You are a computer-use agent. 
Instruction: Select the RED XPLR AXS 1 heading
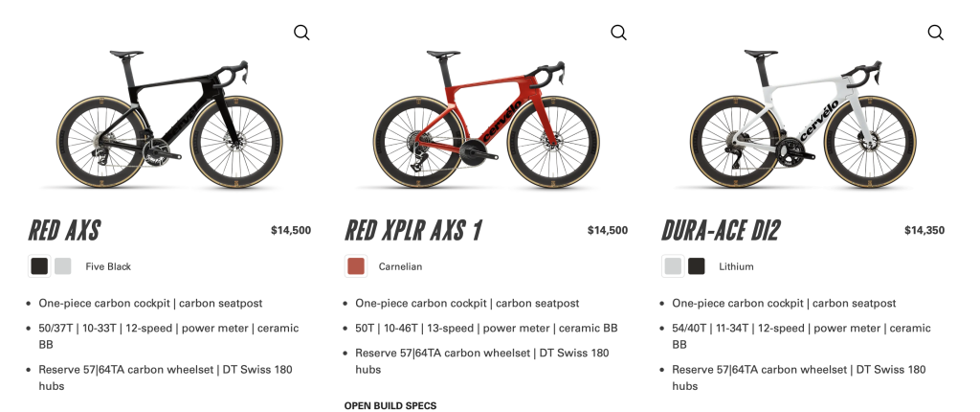413,231
